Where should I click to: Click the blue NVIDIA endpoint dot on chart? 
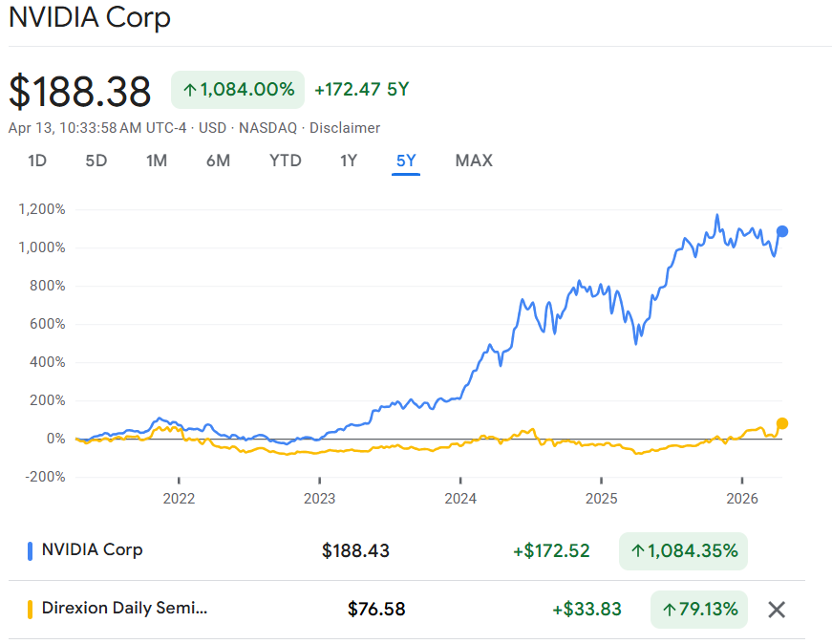pyautogui.click(x=782, y=231)
